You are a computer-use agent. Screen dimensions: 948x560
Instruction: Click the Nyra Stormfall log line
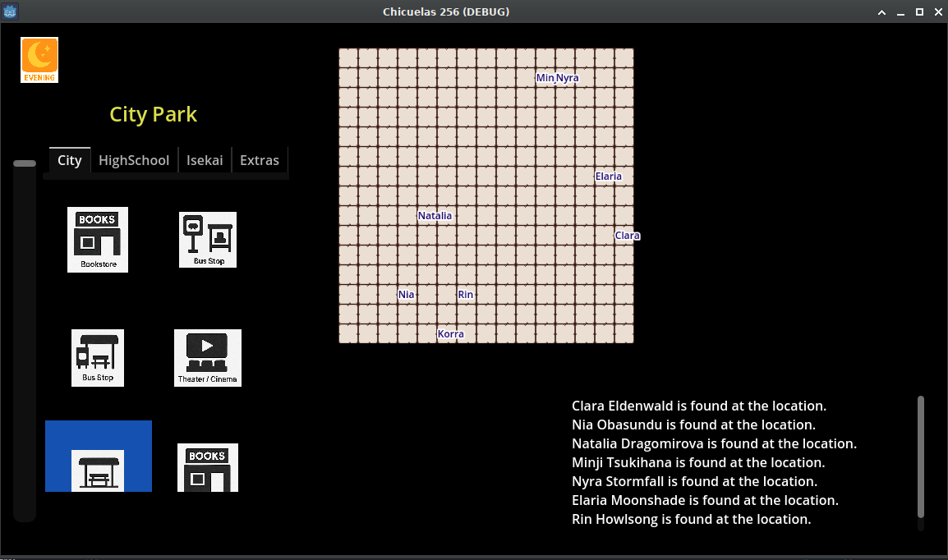pos(695,481)
